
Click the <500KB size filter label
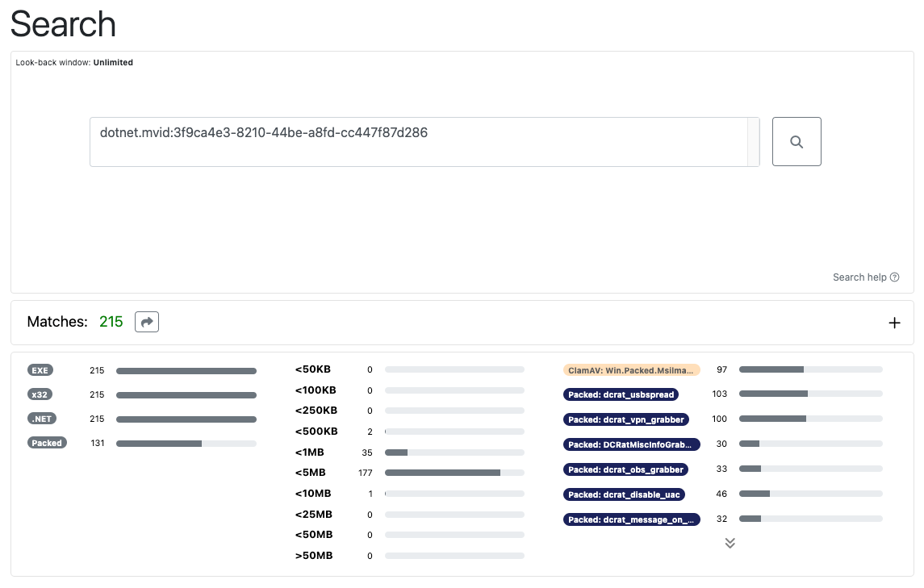[316, 432]
